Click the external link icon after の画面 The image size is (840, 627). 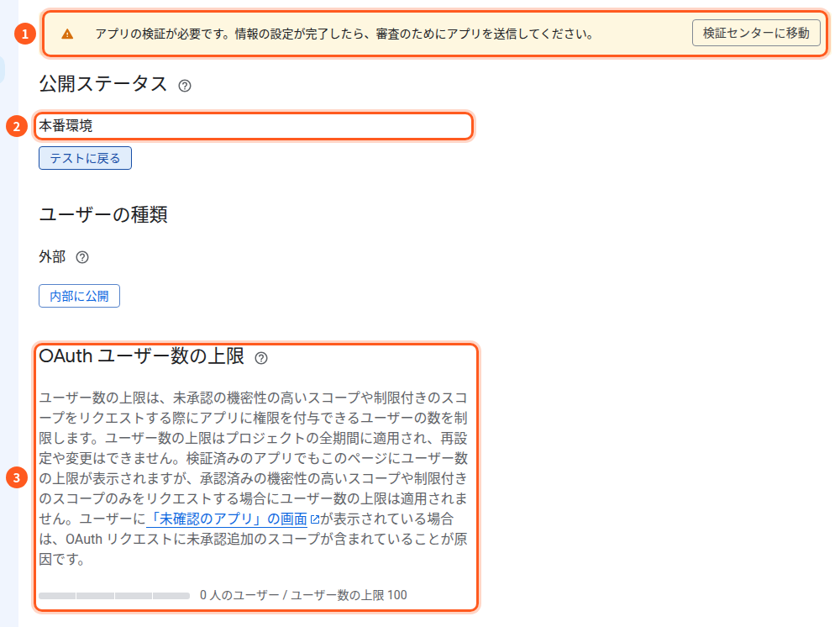click(x=315, y=519)
